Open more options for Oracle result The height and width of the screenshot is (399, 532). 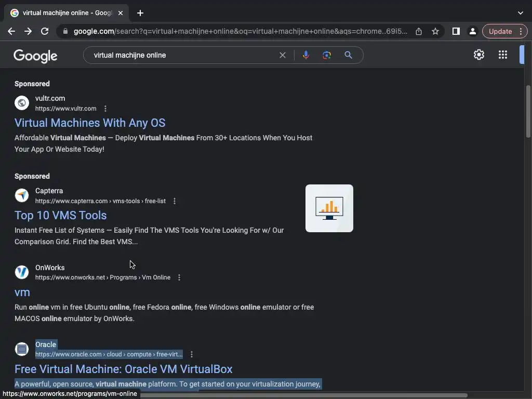[x=191, y=354]
